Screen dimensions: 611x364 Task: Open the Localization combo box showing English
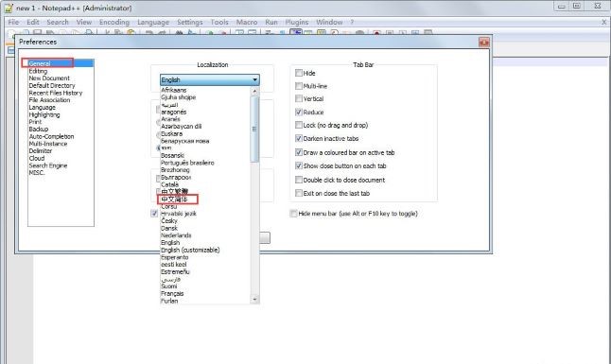pos(210,80)
